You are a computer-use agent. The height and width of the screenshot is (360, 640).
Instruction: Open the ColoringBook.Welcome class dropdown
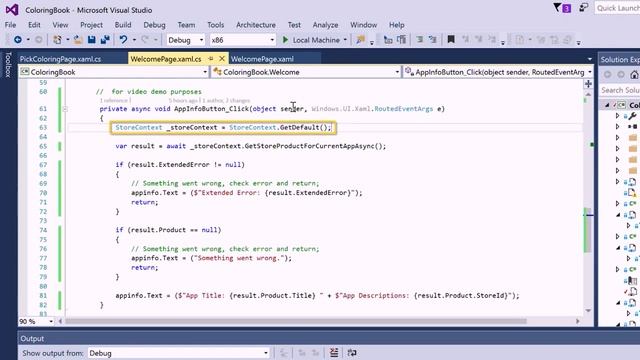point(306,72)
